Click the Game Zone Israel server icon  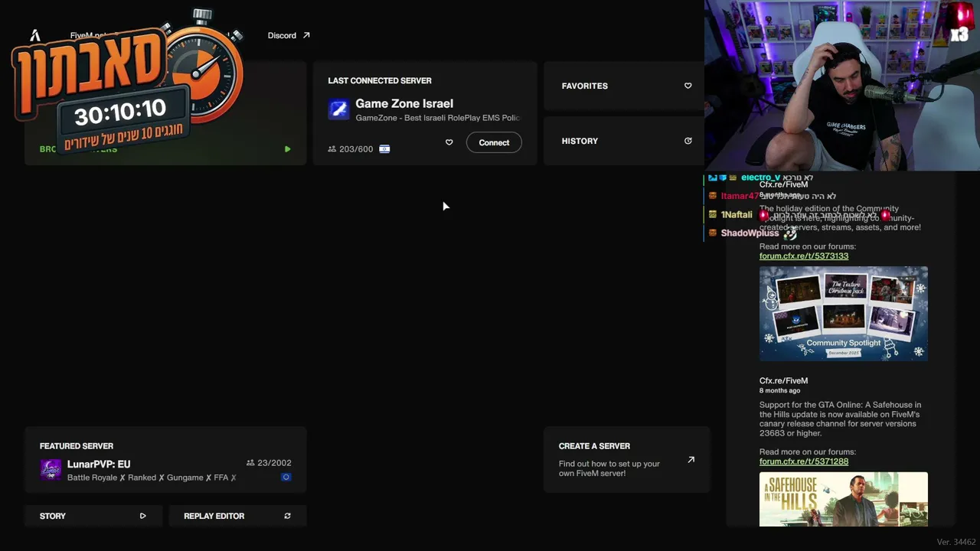pos(338,109)
